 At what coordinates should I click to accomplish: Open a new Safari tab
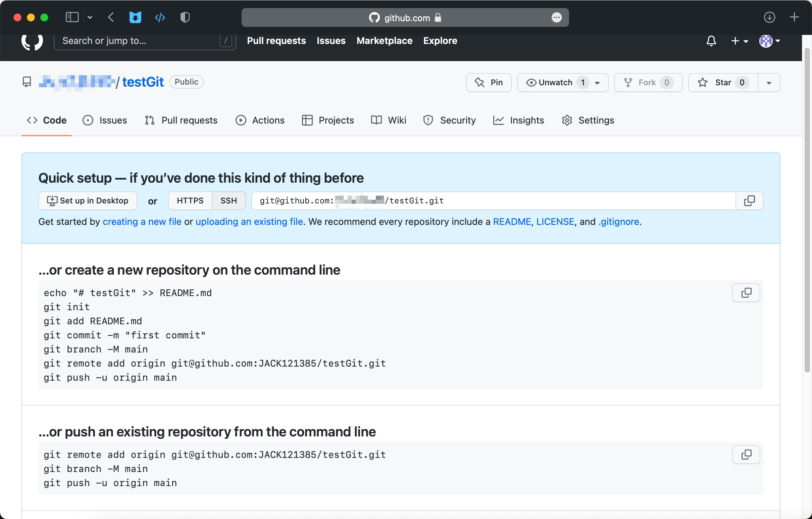(794, 17)
